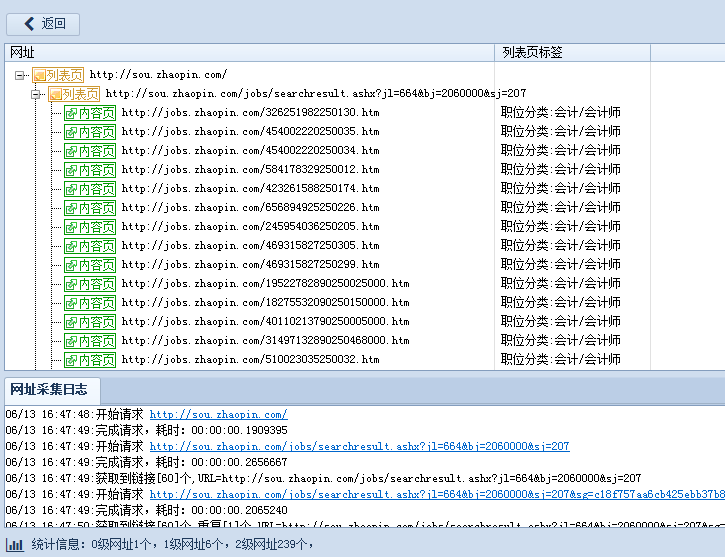Click 职位分类:会计/会计师 tag for 469315827250299.htm
The image size is (725, 557).
tap(560, 264)
